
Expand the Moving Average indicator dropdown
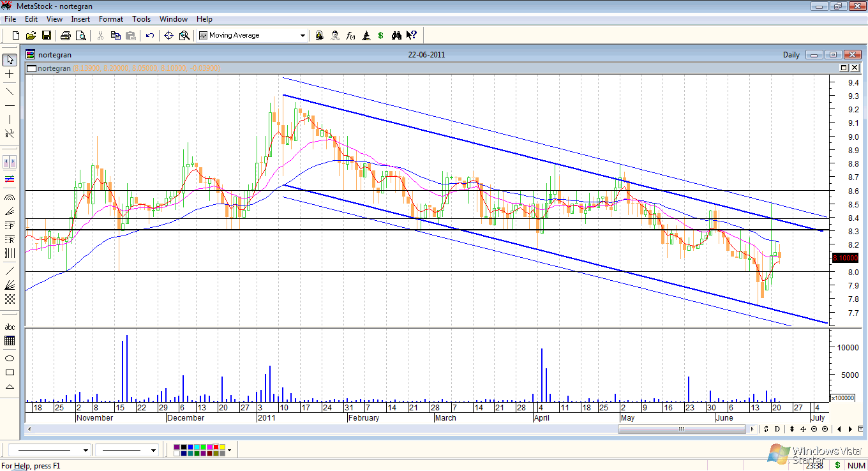[303, 36]
